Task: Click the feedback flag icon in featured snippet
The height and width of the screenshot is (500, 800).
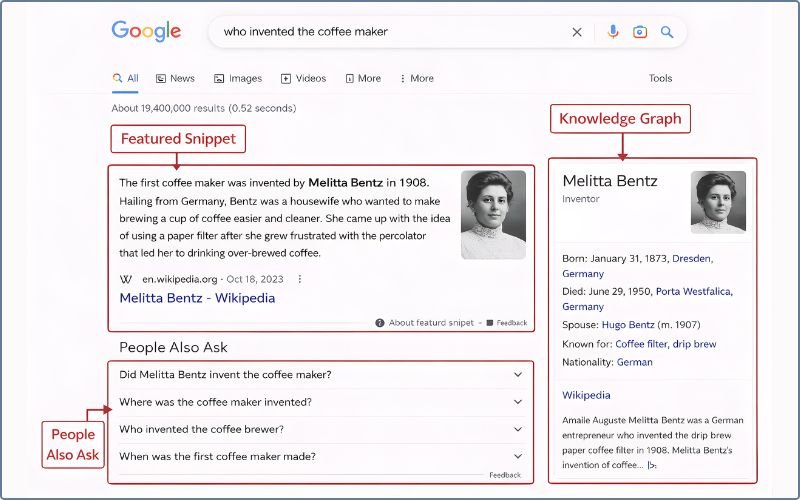Action: [490, 323]
